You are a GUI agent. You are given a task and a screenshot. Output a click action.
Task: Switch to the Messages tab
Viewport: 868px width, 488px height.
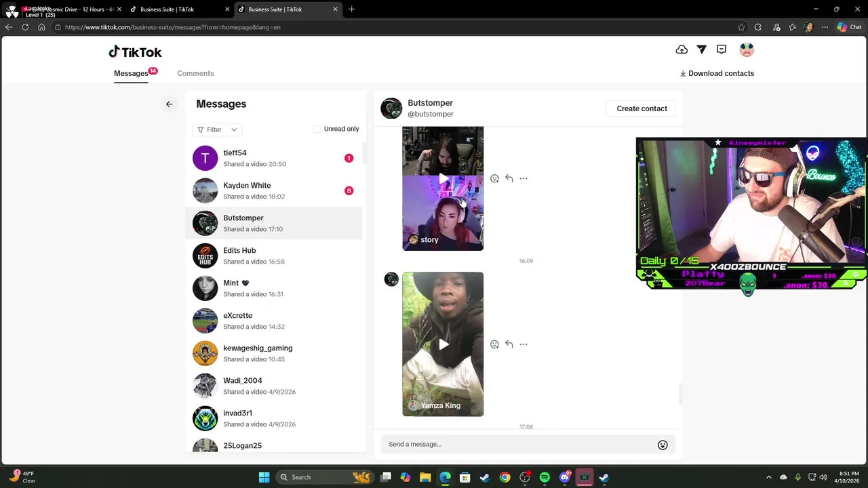(131, 73)
